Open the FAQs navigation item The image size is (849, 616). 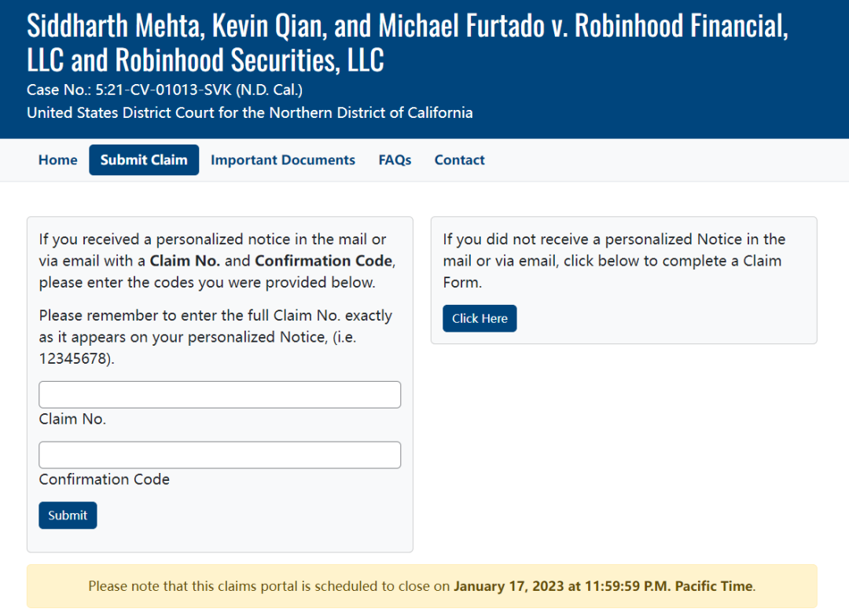point(395,160)
